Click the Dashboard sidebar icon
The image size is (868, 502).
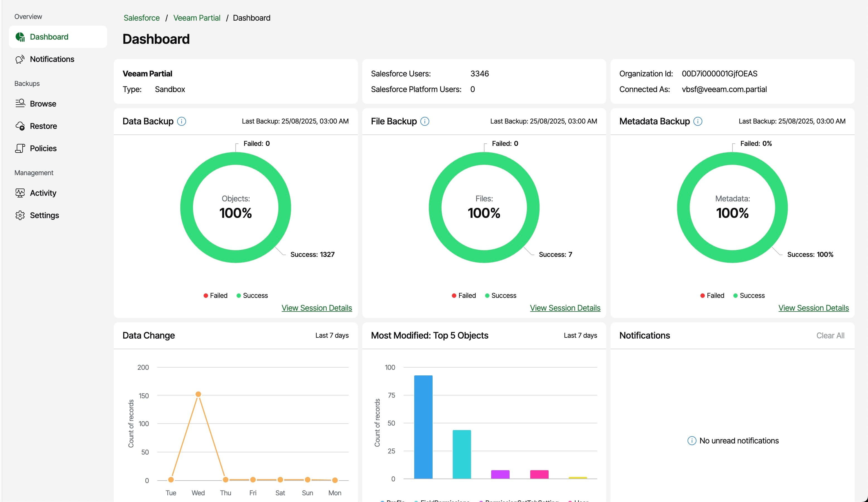pos(20,37)
